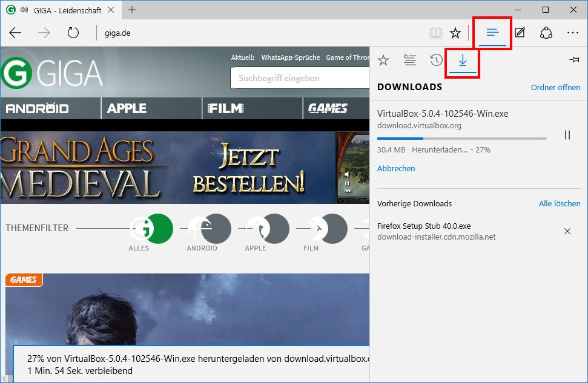The height and width of the screenshot is (383, 588).
Task: Add page to favorites with toolbar star
Action: tap(455, 33)
